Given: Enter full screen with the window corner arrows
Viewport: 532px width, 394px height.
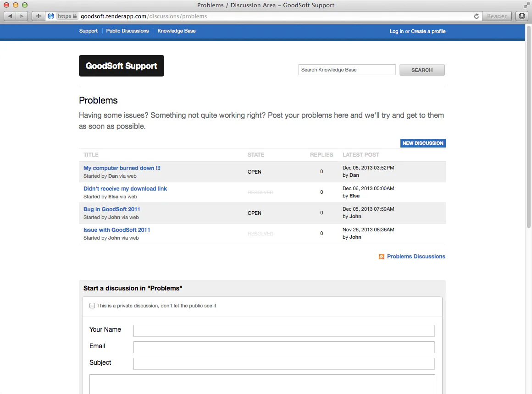Looking at the screenshot, I should pos(526,5).
